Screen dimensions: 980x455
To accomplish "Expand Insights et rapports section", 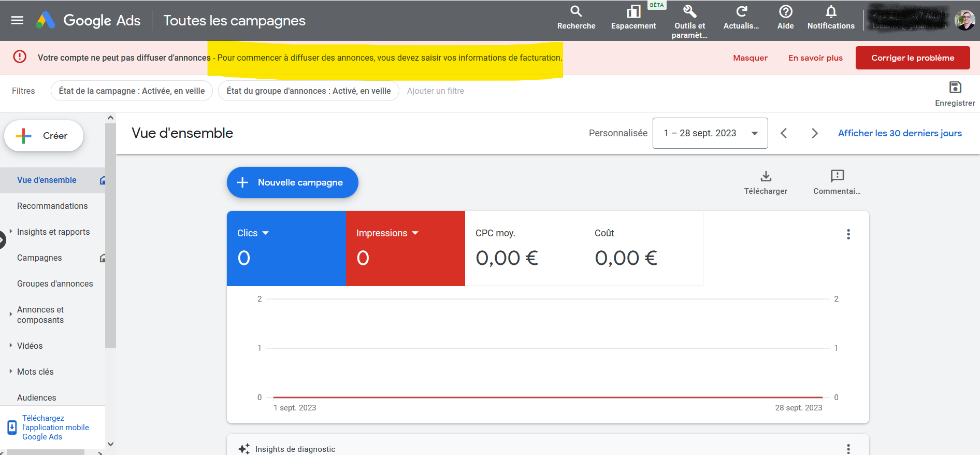I will pos(11,232).
